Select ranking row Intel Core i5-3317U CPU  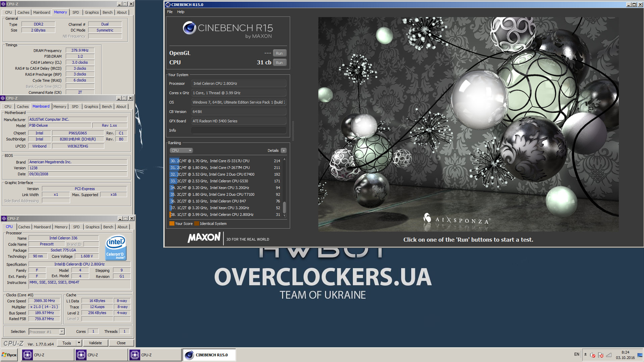(x=225, y=161)
